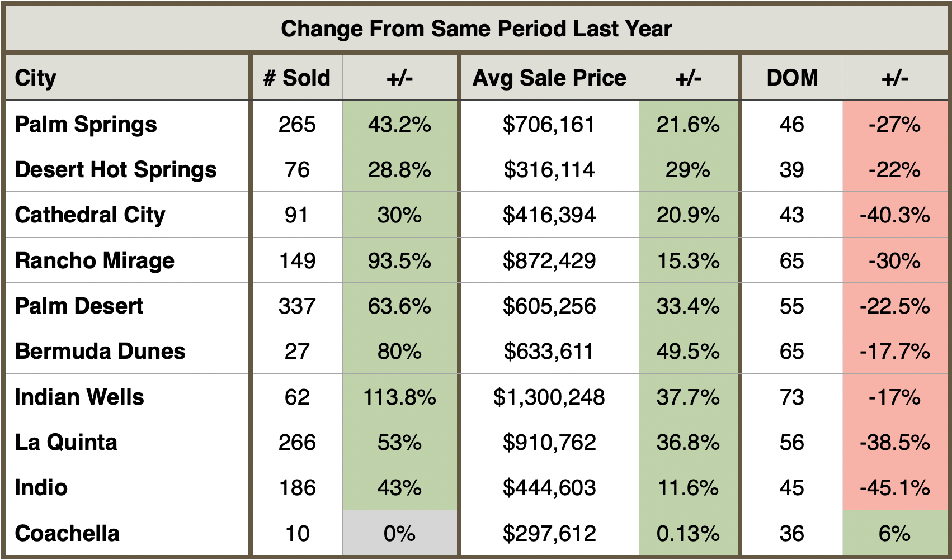This screenshot has height=560, width=952.
Task: Select Coachella's $297,612 average price
Action: click(x=549, y=533)
